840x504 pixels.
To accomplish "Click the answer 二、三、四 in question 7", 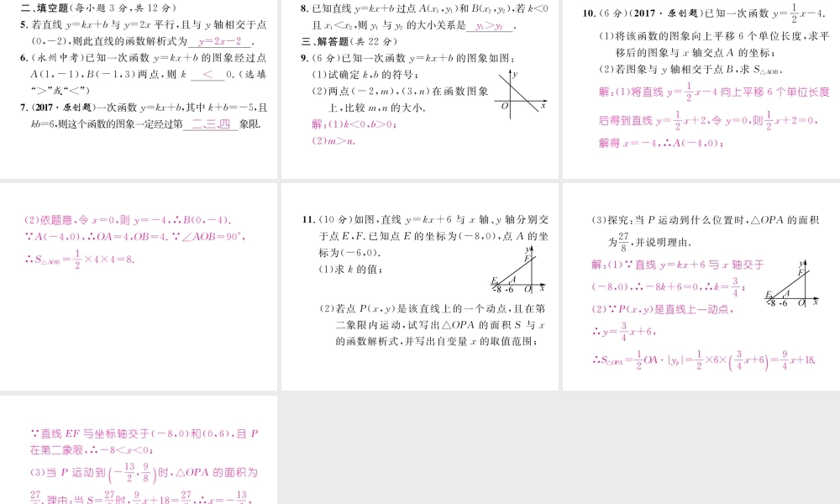I will (x=211, y=124).
